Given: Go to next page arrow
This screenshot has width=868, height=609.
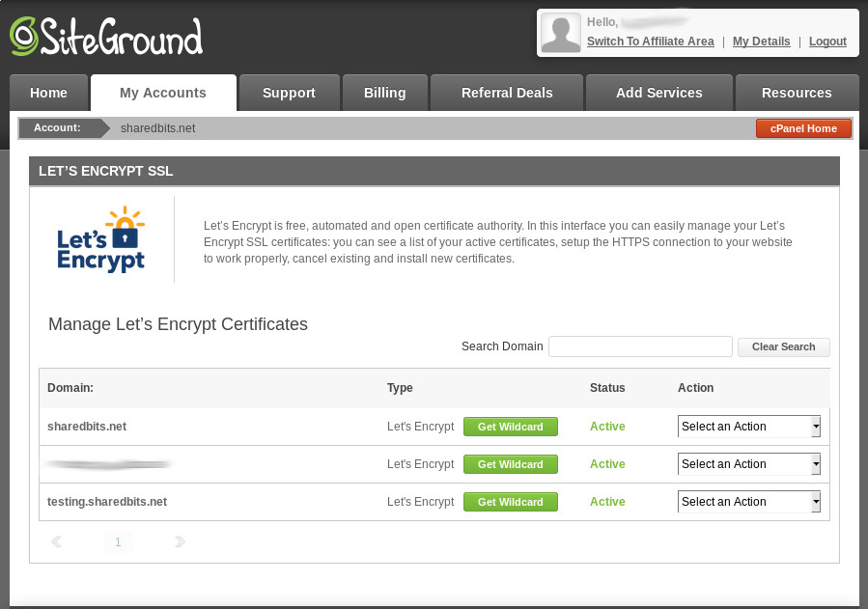Looking at the screenshot, I should [x=180, y=541].
